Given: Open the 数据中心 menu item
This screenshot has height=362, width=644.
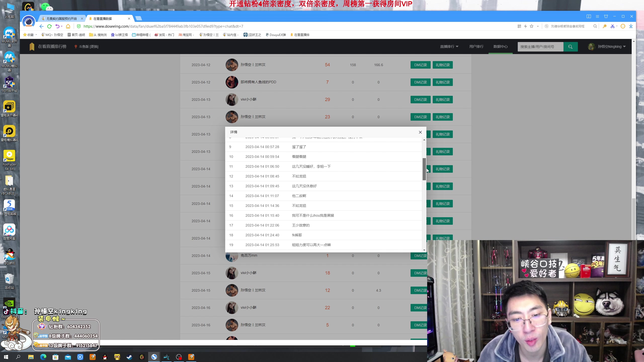Looking at the screenshot, I should pyautogui.click(x=500, y=47).
